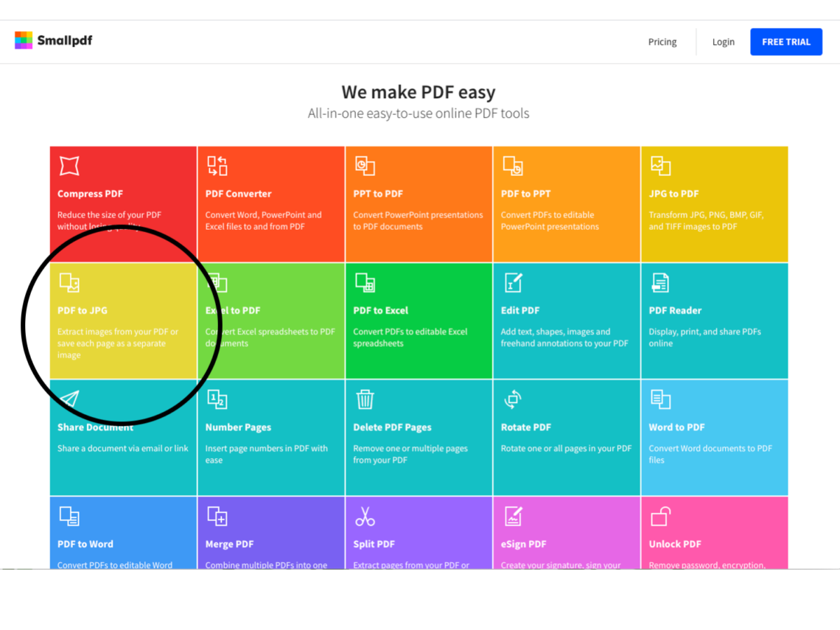Screen dimensions: 840x630
Task: Click 'Convert Word documents to PDF files' text
Action: (710, 455)
